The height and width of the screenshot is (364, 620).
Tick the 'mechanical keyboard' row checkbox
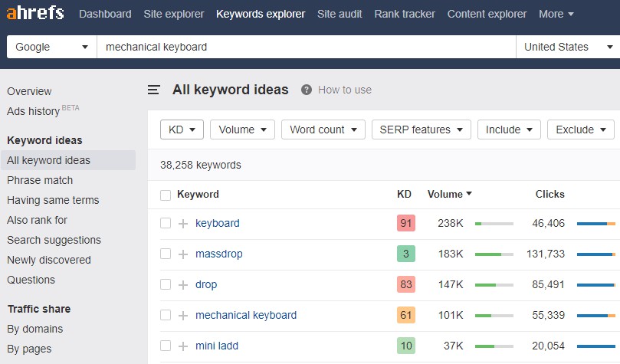(x=166, y=315)
